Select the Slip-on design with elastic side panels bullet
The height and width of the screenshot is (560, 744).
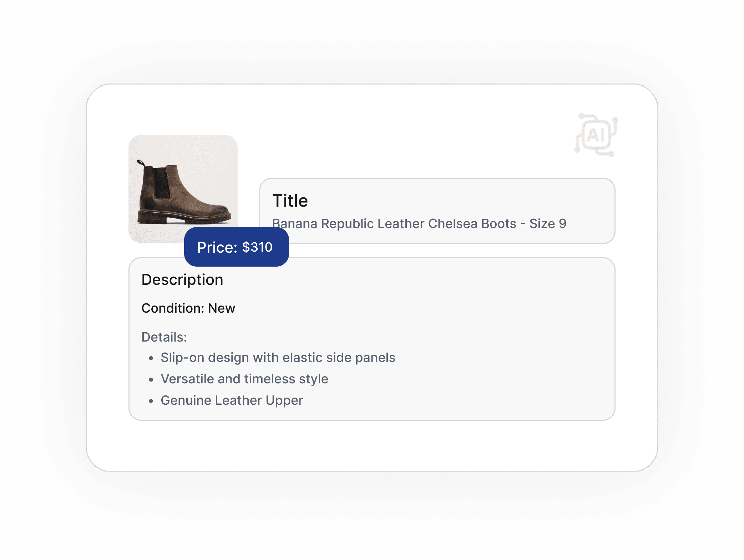coord(278,358)
